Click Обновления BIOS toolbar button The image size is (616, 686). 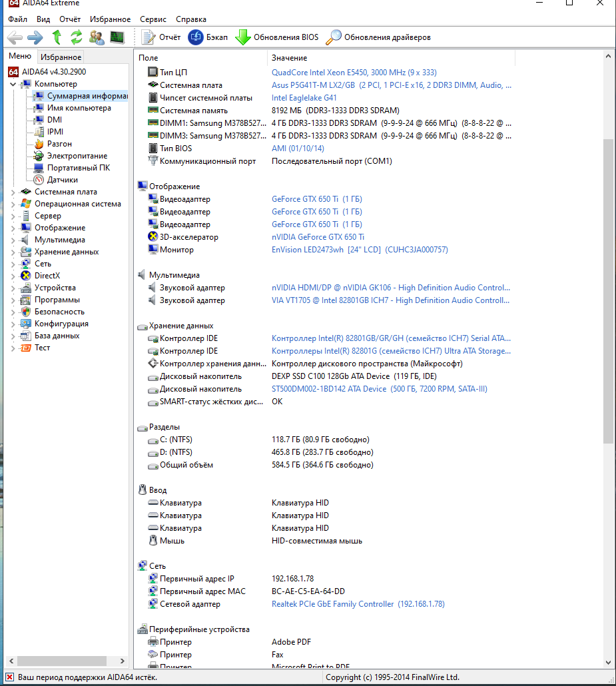pyautogui.click(x=277, y=37)
